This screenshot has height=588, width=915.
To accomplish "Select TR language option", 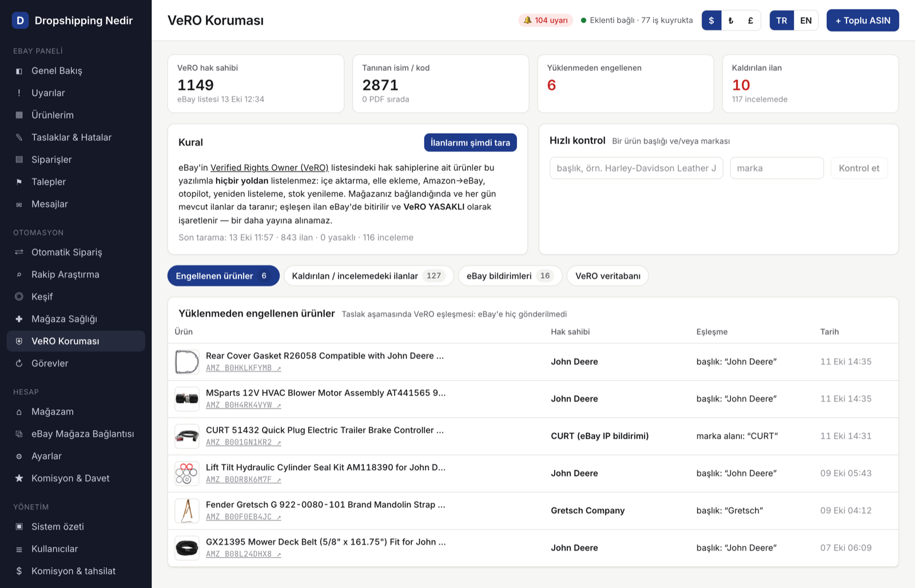I will (x=782, y=21).
